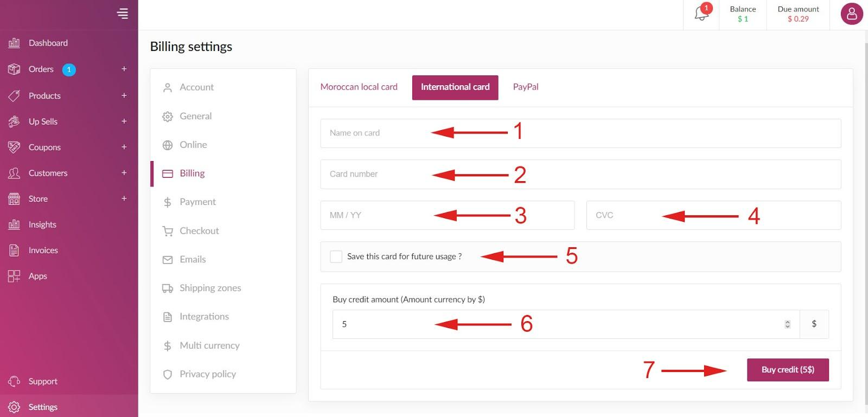This screenshot has width=868, height=417.
Task: Click the Orders count badge showing 1
Action: coord(69,69)
